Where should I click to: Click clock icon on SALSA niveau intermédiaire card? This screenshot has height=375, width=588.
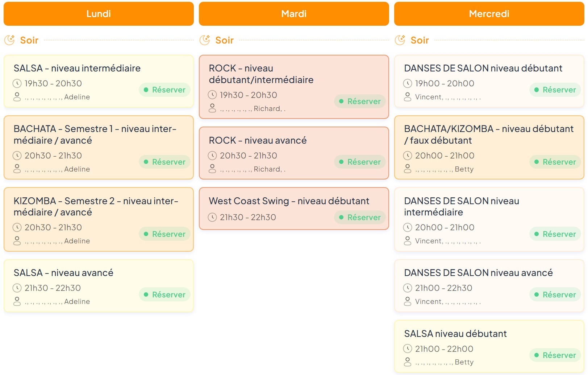[17, 83]
